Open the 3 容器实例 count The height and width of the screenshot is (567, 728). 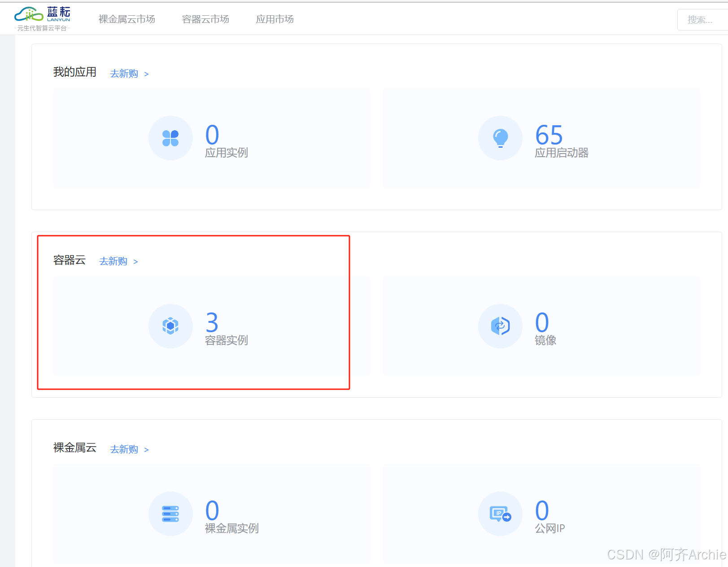point(212,322)
